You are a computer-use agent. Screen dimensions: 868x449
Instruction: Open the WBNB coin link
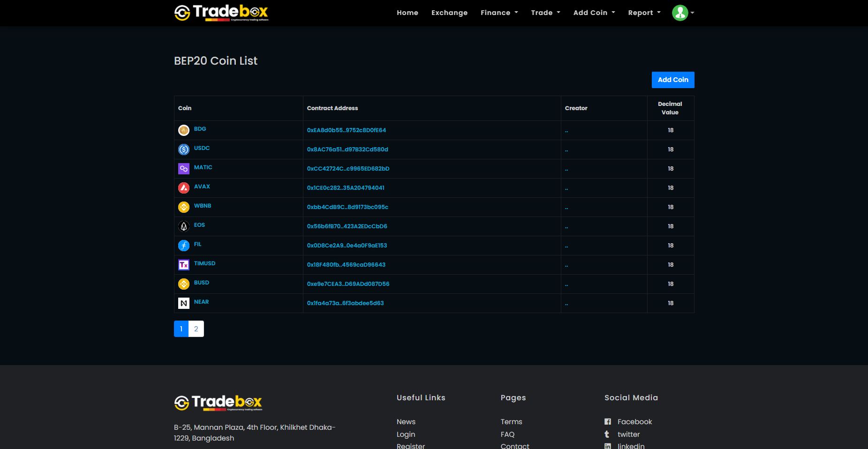tap(203, 206)
